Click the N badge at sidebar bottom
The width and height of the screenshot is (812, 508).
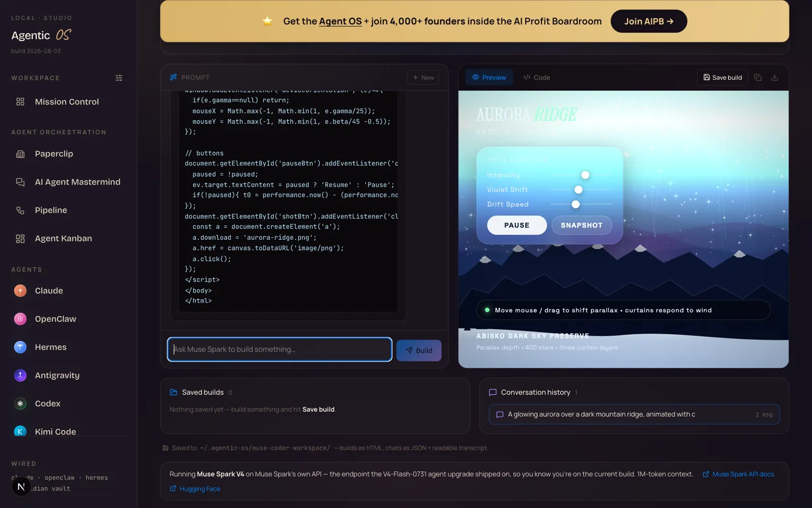click(x=21, y=487)
